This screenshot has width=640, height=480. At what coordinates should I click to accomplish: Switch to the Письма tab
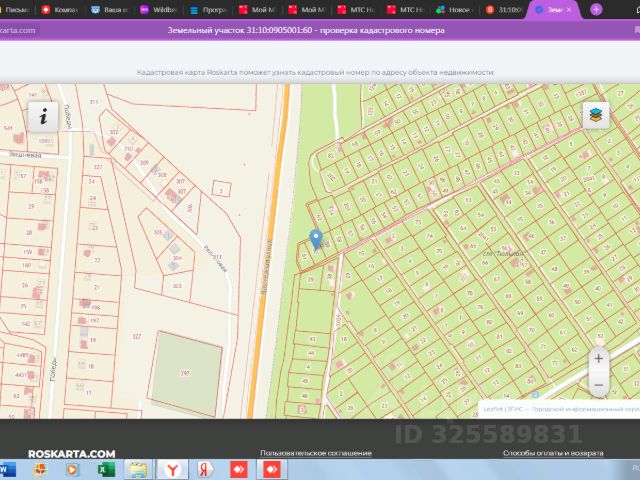tap(16, 10)
